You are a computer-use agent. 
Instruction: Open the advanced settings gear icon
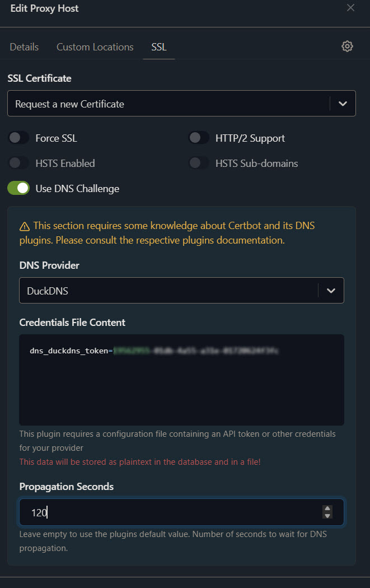click(347, 46)
